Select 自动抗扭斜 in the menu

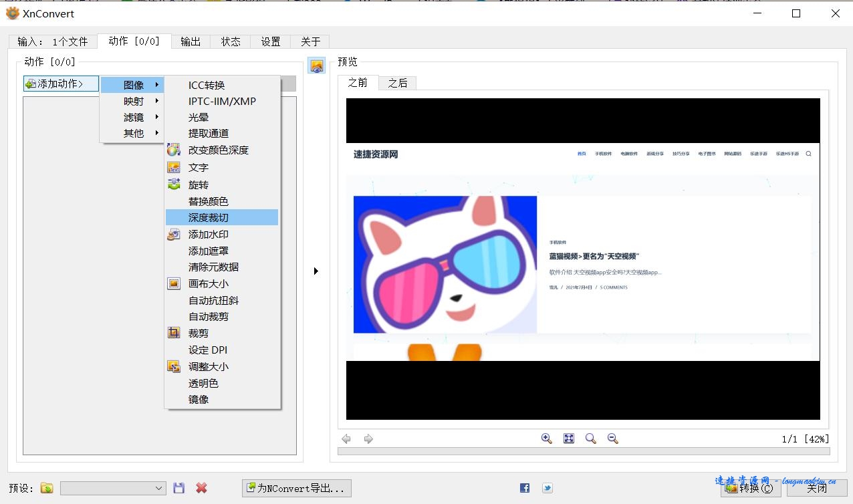pyautogui.click(x=222, y=301)
